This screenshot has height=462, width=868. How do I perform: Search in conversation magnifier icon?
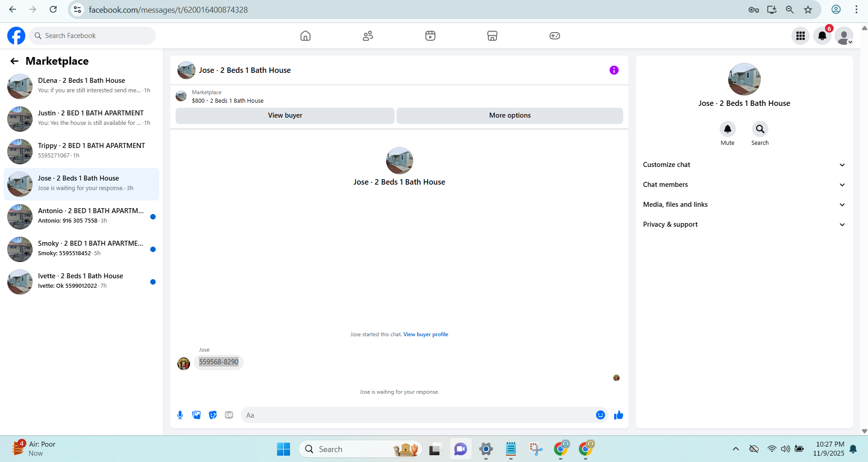coord(760,129)
